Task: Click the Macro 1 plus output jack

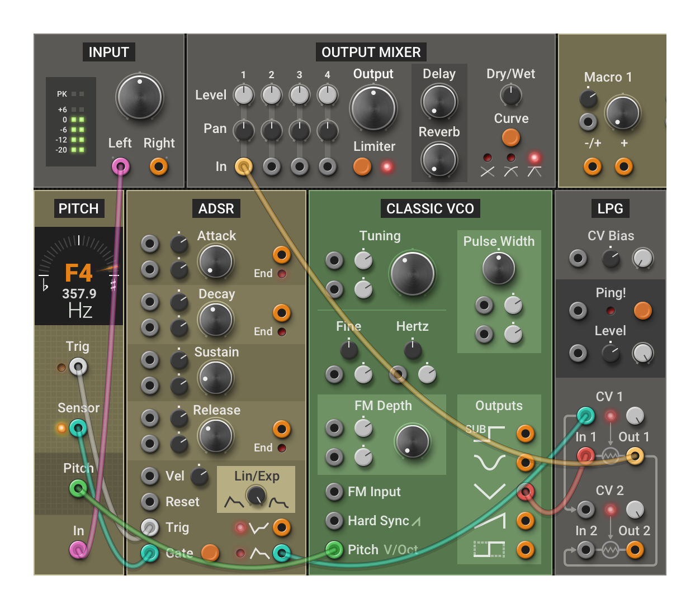Action: click(x=624, y=166)
